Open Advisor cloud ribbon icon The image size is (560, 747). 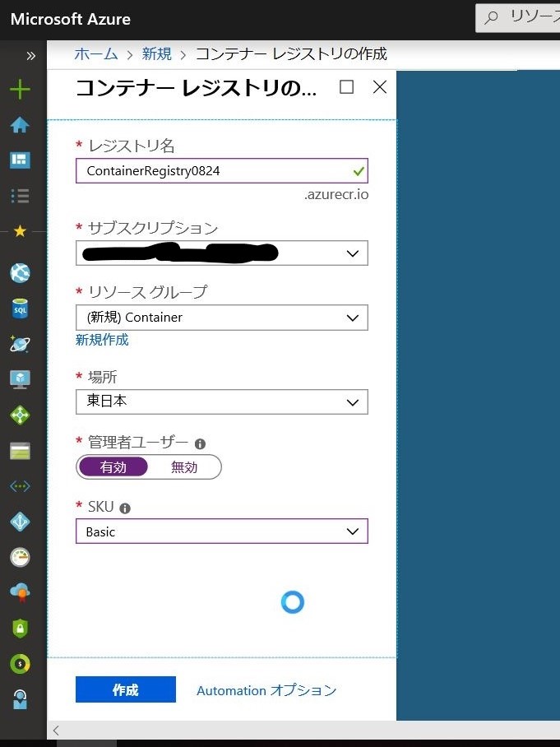(x=20, y=592)
